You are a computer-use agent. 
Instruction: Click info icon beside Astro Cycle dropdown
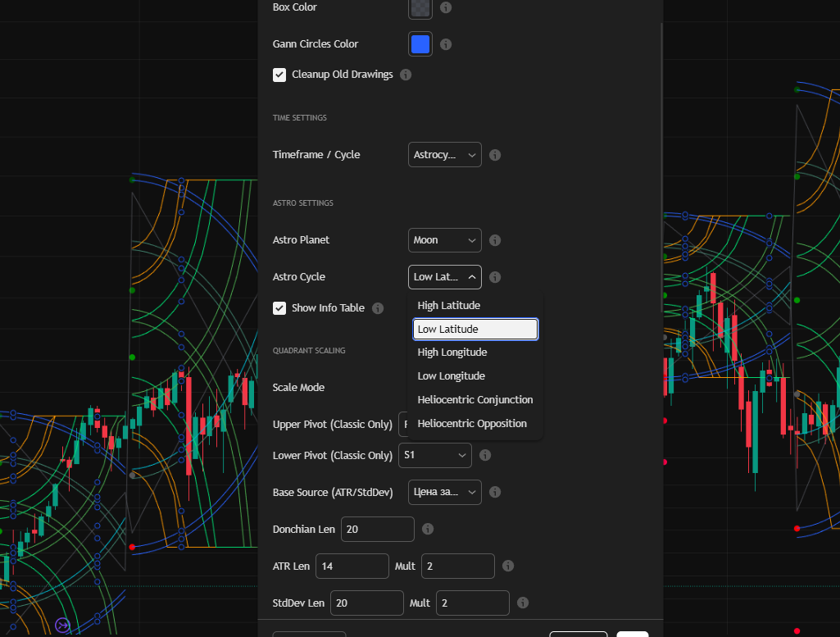click(495, 277)
